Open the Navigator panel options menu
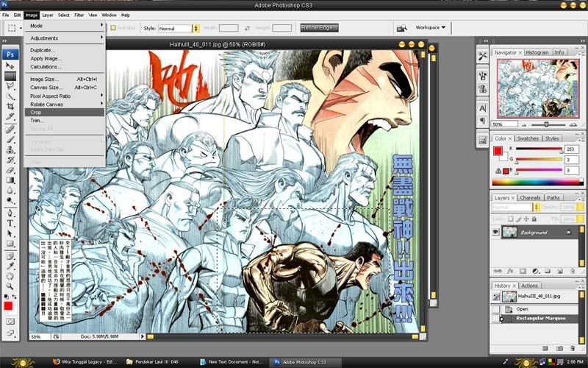 click(x=582, y=54)
